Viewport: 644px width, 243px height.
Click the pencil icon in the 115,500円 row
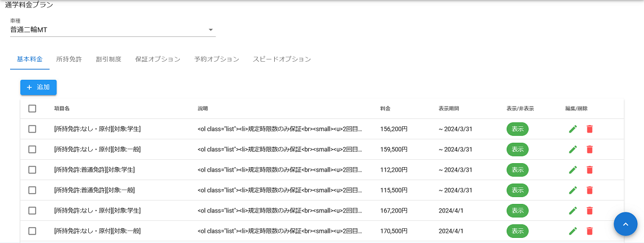pos(573,190)
